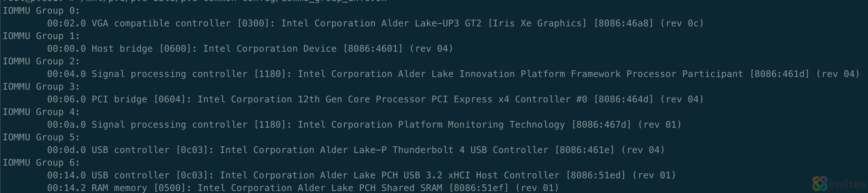Click device ID 8086:461d

pos(779,74)
